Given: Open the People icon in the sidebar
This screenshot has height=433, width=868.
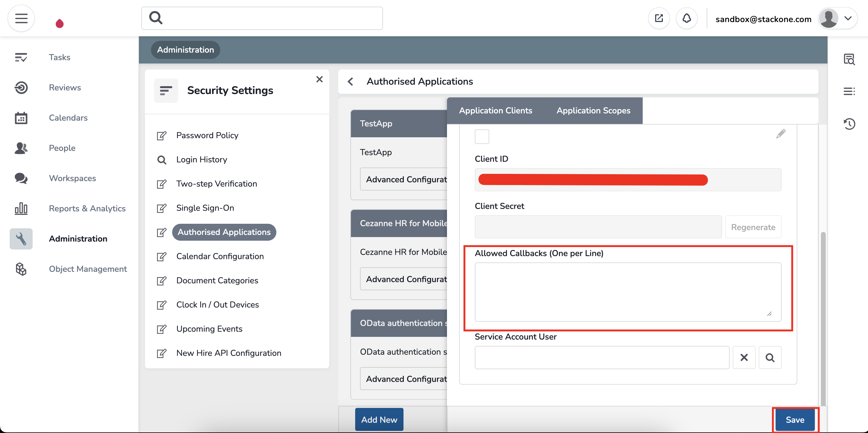Looking at the screenshot, I should click(x=21, y=148).
